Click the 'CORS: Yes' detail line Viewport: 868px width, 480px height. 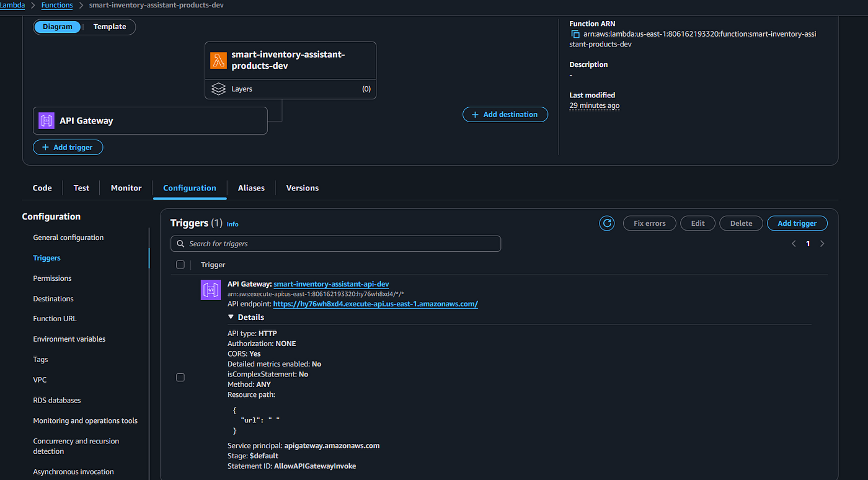244,353
